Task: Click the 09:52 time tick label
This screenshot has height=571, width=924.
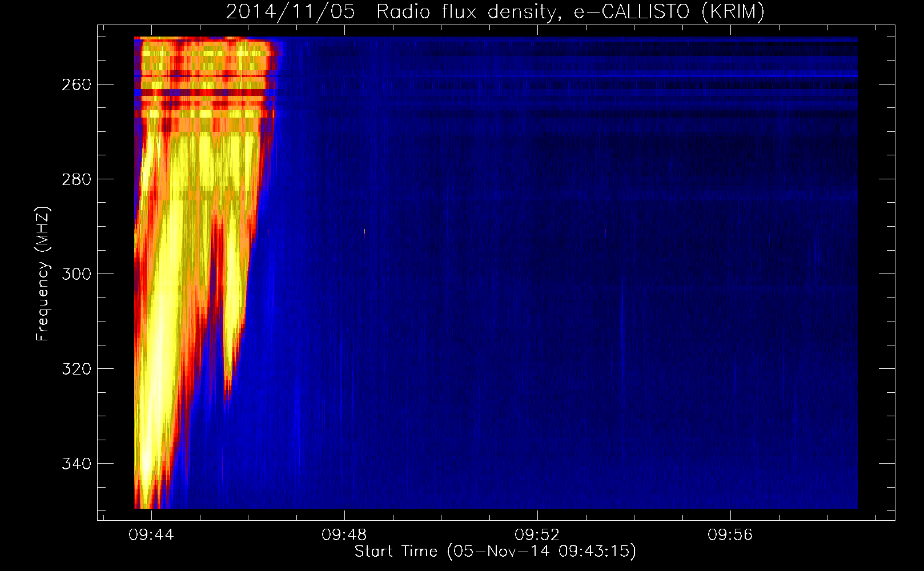Action: pos(537,535)
